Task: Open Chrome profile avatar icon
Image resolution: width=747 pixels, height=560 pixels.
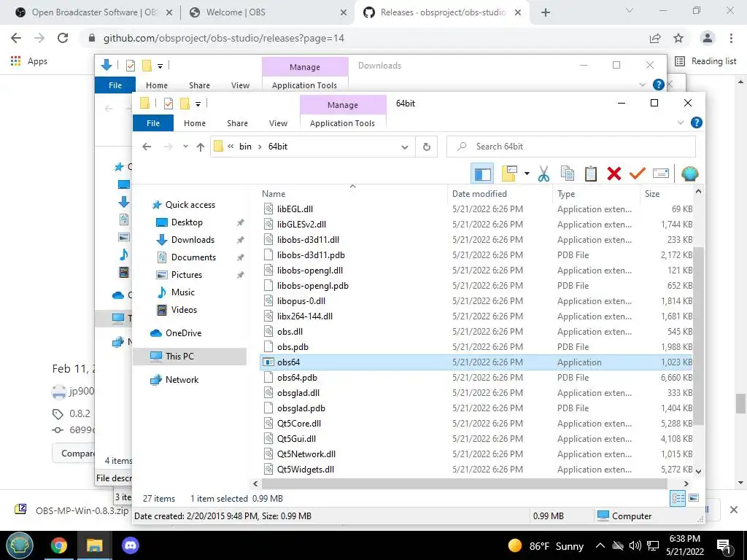Action: [708, 38]
